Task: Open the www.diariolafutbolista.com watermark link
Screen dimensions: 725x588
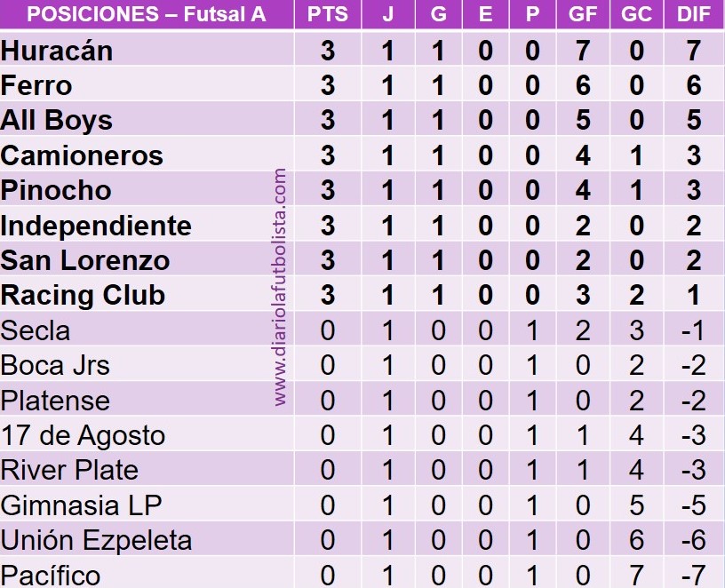Action: pyautogui.click(x=281, y=289)
